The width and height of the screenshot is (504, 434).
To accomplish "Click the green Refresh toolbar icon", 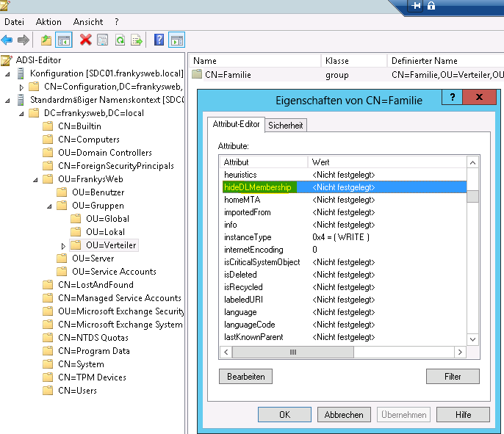I will (x=120, y=40).
